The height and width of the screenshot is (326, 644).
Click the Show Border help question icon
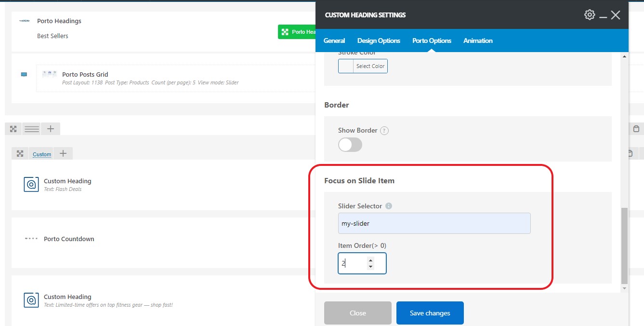pos(384,131)
